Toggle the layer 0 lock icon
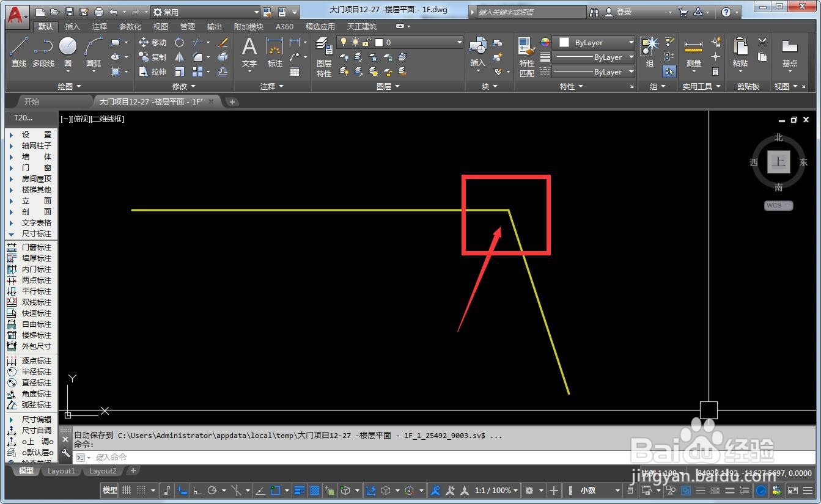The width and height of the screenshot is (821, 504). coord(366,42)
